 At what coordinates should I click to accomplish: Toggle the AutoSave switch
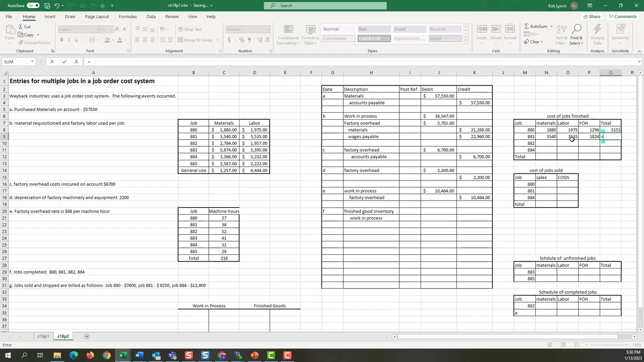[33, 6]
